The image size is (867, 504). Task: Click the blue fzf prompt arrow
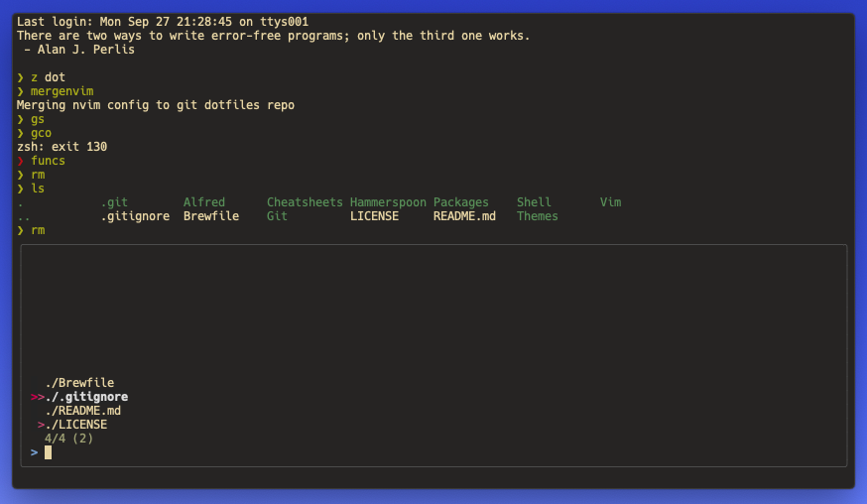(x=35, y=452)
